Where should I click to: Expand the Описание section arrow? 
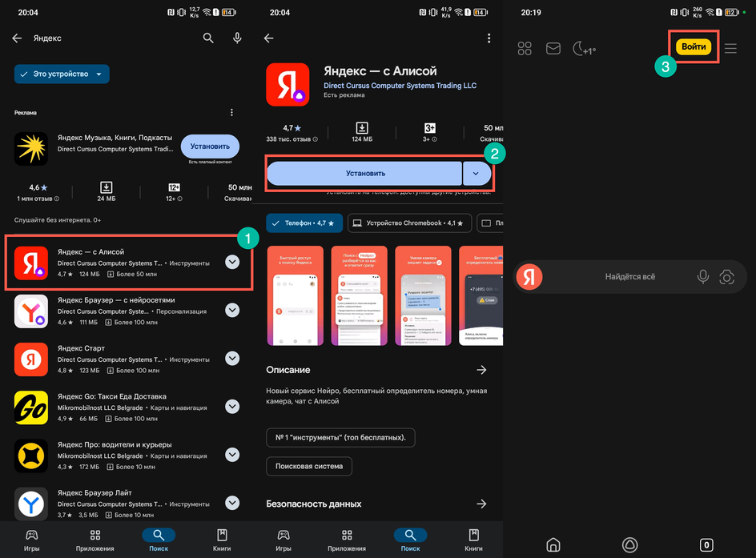point(481,370)
